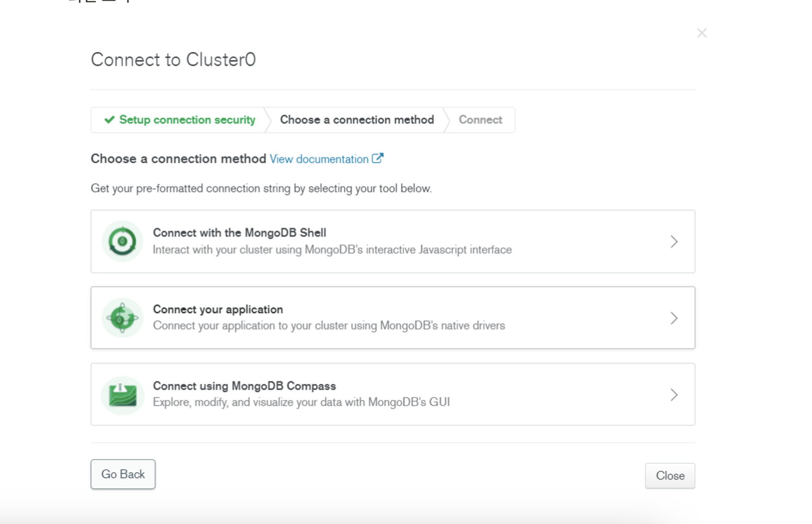Click the MongoDB Compass icon
Viewport: 812px width, 524px height.
pyautogui.click(x=122, y=395)
